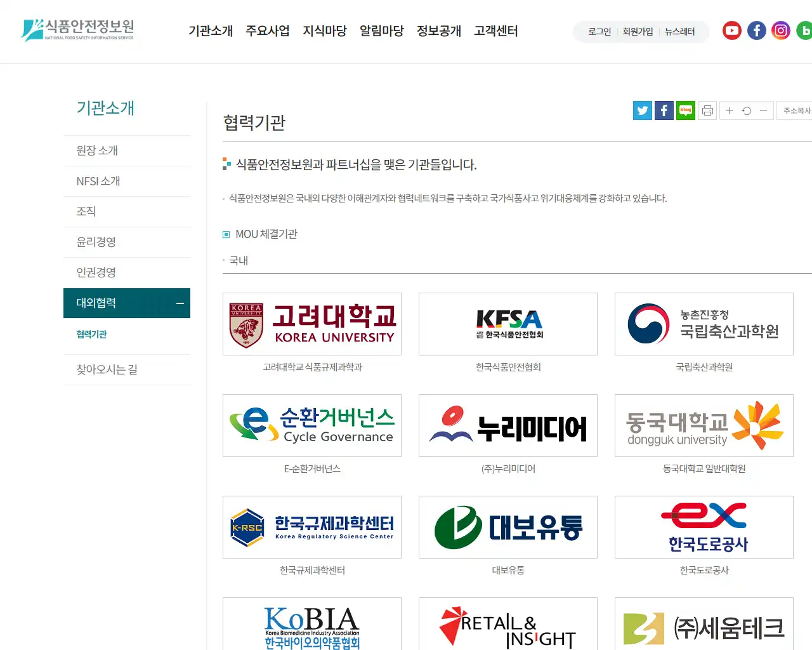This screenshot has height=650, width=812.
Task: Click caption text 고려대학교 식품규제과학과
Action: click(x=312, y=367)
